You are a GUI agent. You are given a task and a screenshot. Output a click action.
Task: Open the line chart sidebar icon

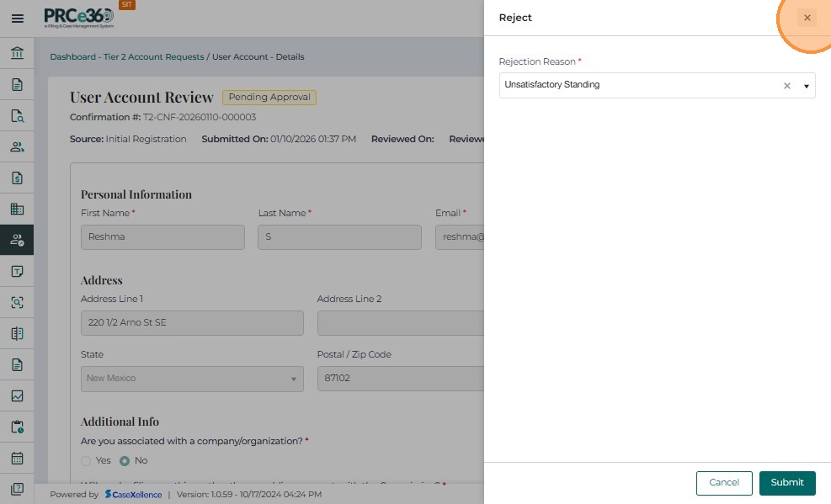[17, 395]
